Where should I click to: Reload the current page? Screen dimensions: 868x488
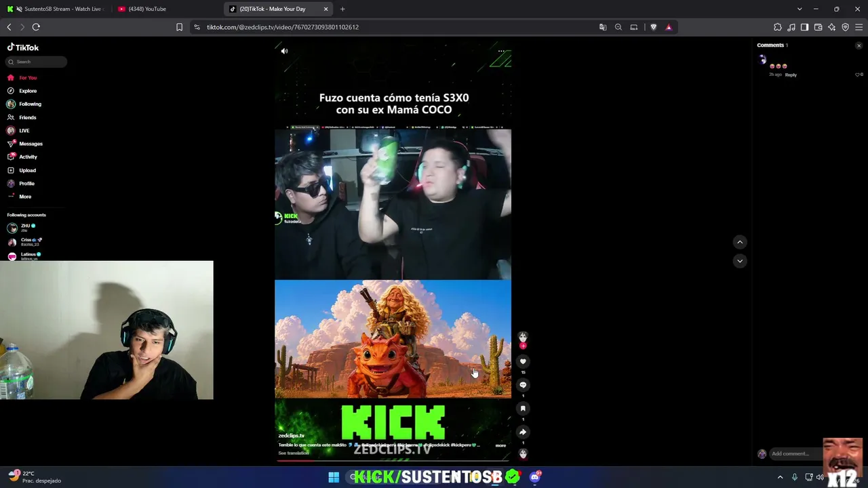36,27
